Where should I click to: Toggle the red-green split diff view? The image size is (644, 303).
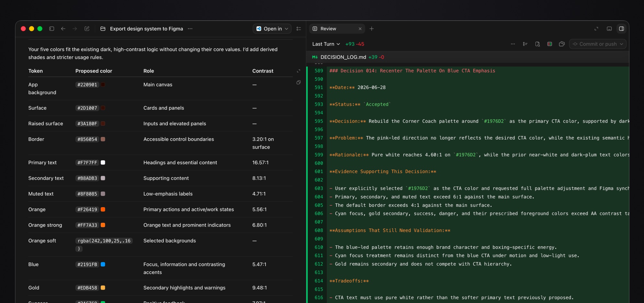tap(550, 44)
